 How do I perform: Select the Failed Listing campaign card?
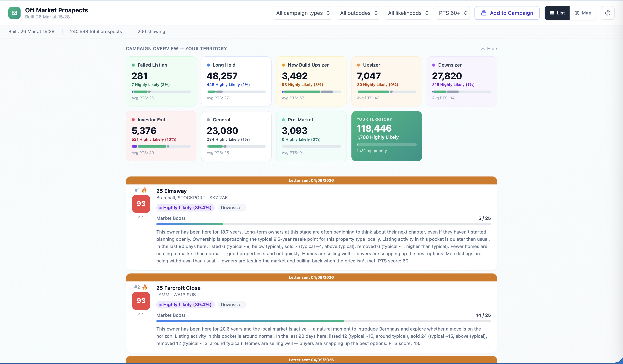coord(161,81)
